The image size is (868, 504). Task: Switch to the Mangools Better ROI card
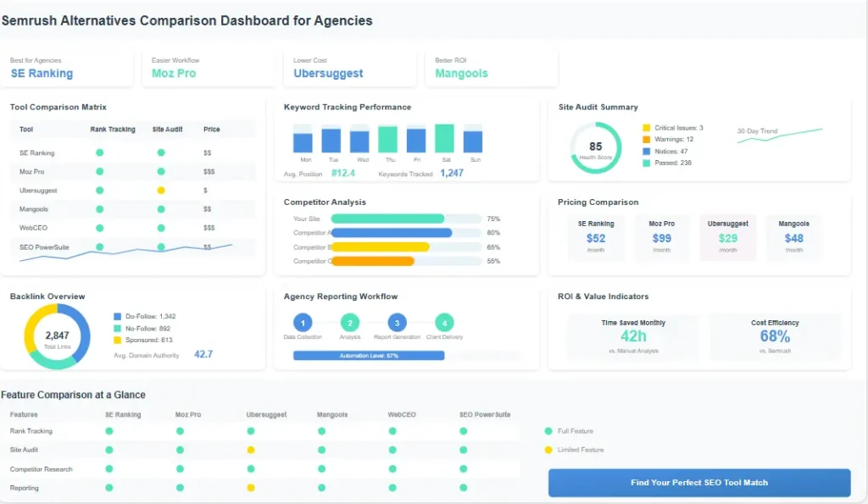[x=492, y=67]
